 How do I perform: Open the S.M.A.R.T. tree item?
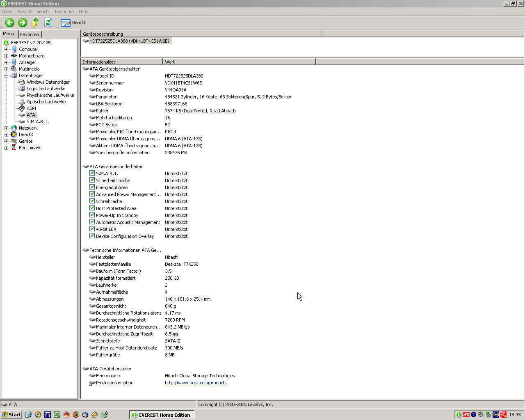pyautogui.click(x=37, y=121)
